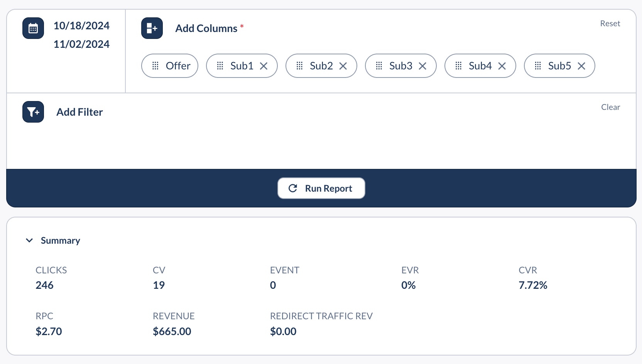The image size is (642, 364).
Task: Click the Sub5 chip drag handle
Action: 538,66
